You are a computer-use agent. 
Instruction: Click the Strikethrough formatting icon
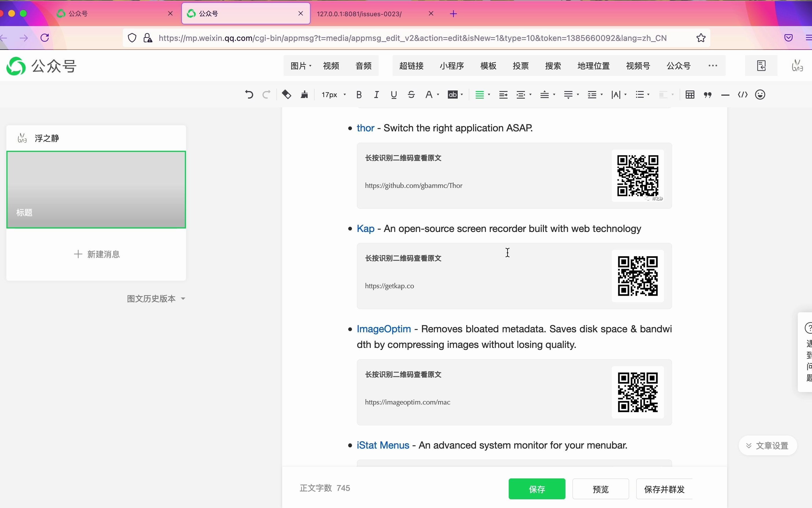coord(411,95)
